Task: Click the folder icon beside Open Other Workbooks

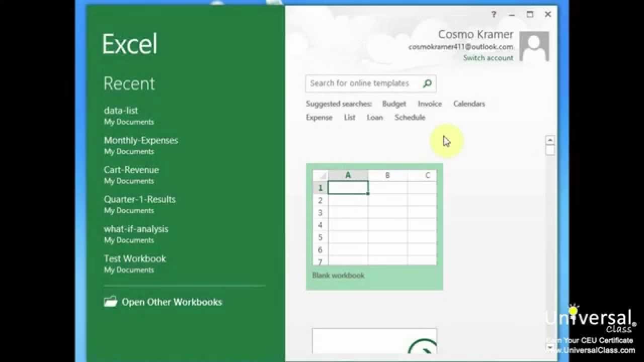Action: tap(110, 302)
